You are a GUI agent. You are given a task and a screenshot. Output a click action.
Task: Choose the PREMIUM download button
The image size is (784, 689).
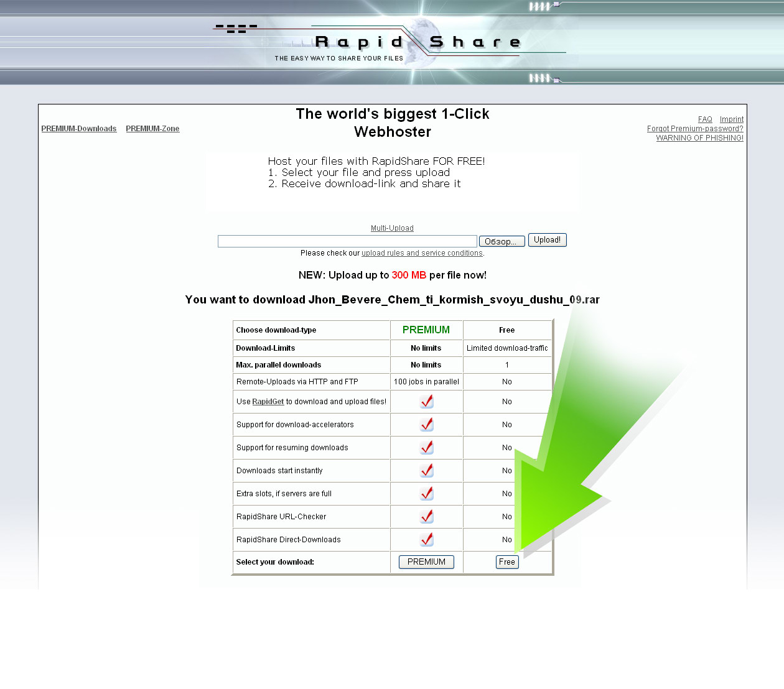click(426, 562)
